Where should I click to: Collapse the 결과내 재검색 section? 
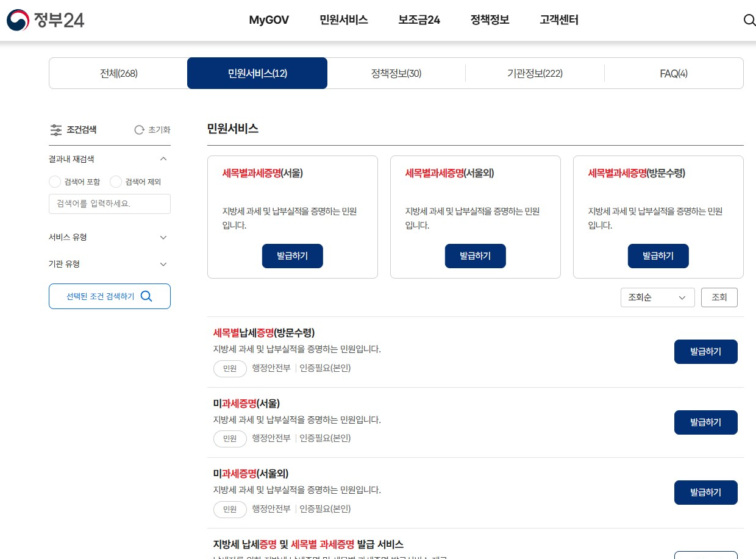pos(163,159)
